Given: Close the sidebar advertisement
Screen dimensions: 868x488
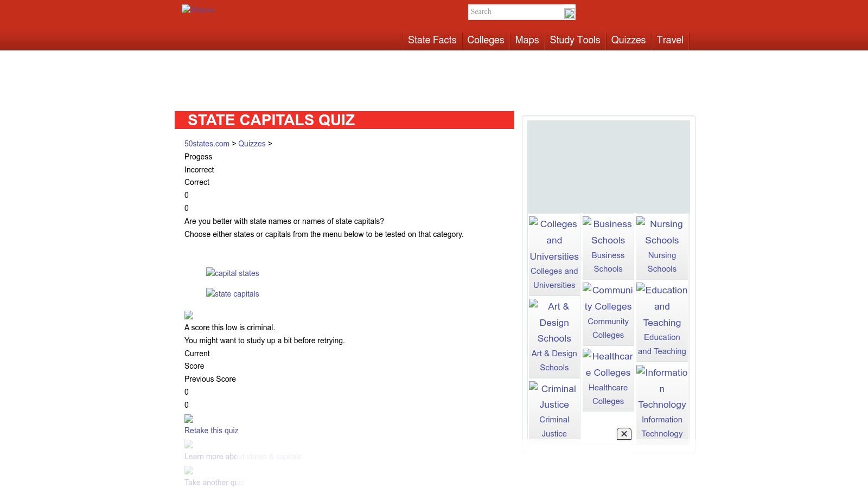Looking at the screenshot, I should (624, 434).
